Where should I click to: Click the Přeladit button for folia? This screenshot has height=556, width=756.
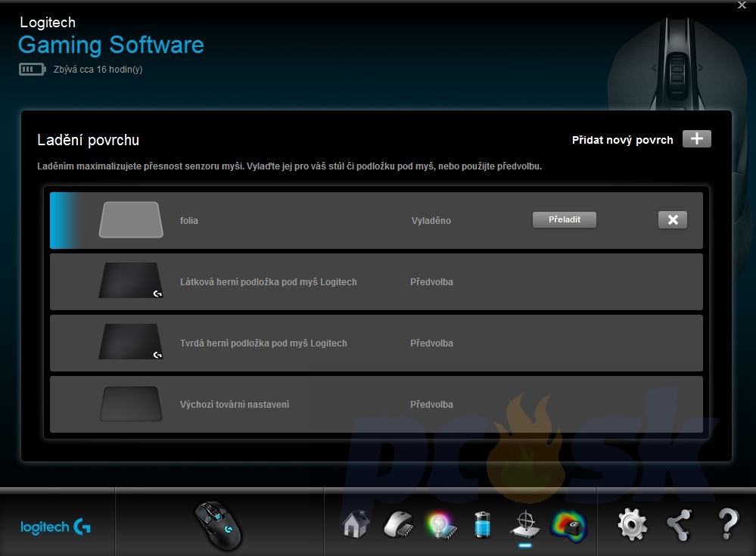coord(564,219)
